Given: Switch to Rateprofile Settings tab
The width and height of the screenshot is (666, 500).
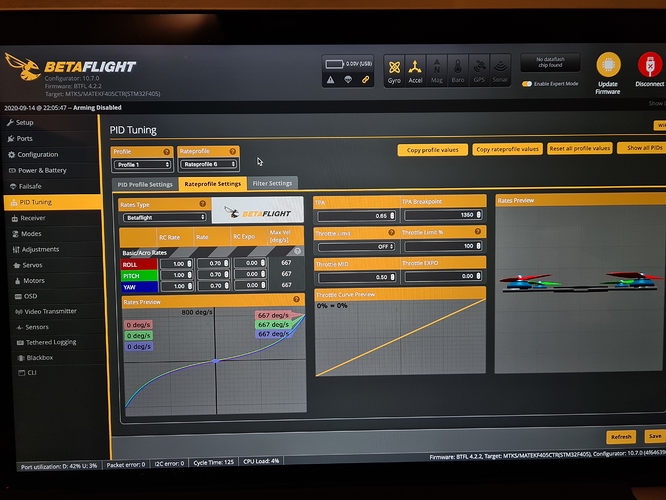Looking at the screenshot, I should [212, 184].
